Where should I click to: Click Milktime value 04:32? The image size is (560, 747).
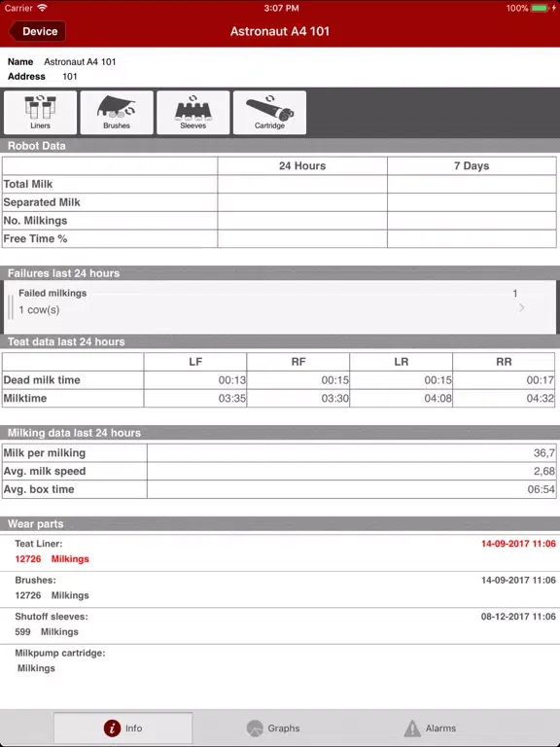[540, 398]
